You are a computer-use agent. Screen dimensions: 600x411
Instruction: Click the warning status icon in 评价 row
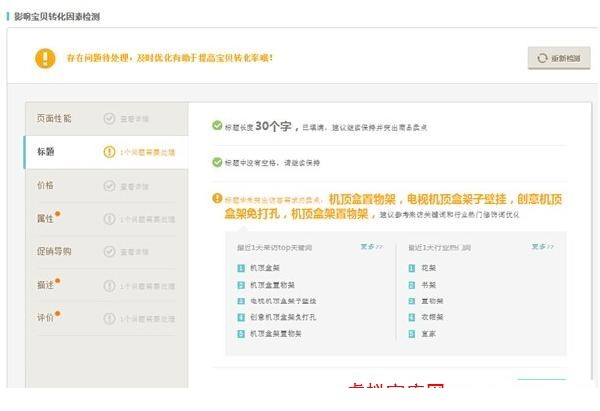(109, 318)
